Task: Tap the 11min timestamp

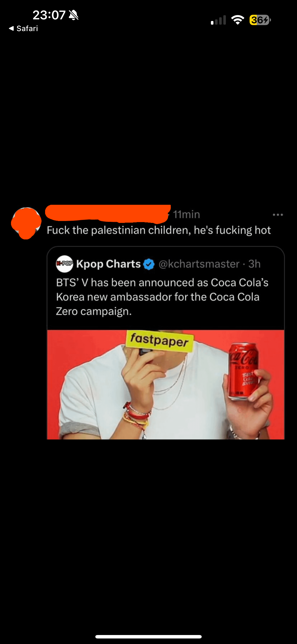Action: [186, 214]
